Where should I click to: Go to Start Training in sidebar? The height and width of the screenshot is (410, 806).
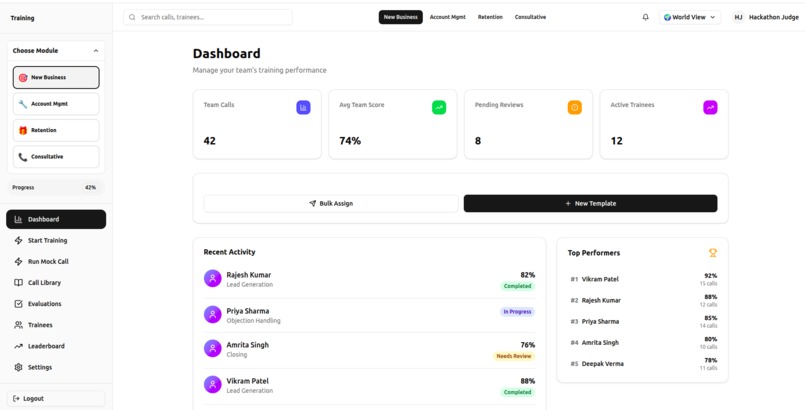tap(56, 240)
